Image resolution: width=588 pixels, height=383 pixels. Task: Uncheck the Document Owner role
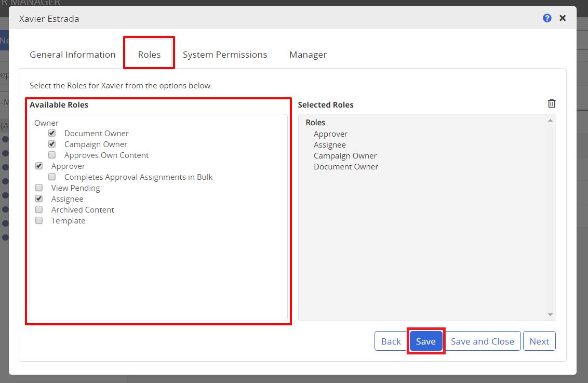point(51,133)
